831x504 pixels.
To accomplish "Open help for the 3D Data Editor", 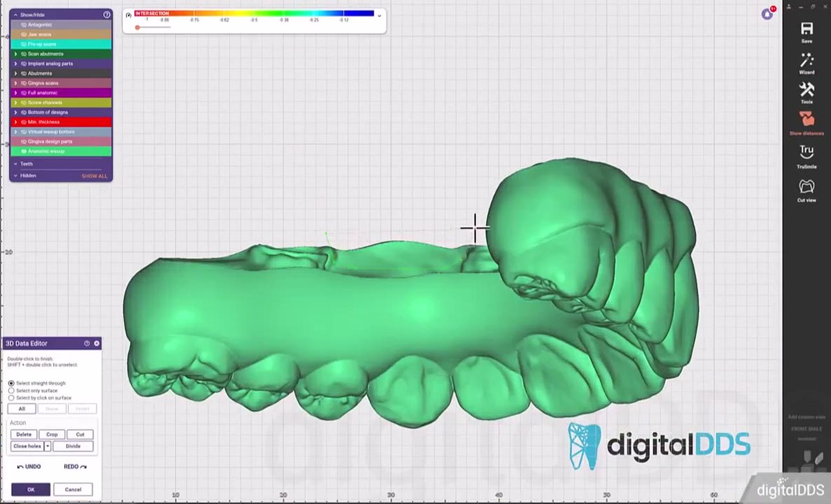I will click(x=87, y=343).
